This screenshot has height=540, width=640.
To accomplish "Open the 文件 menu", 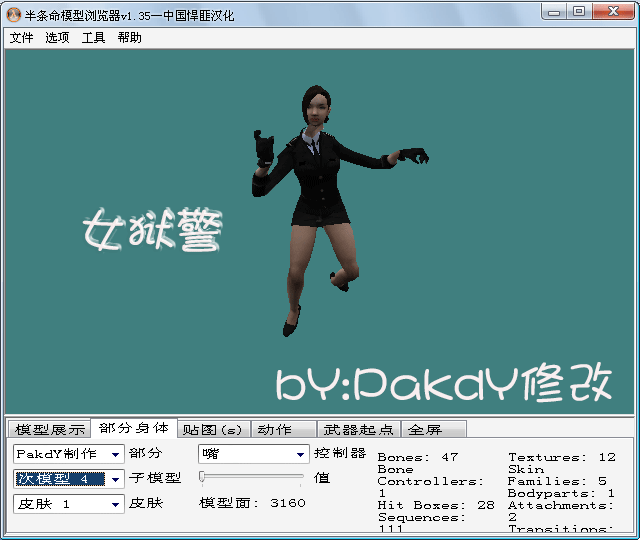I will point(21,38).
